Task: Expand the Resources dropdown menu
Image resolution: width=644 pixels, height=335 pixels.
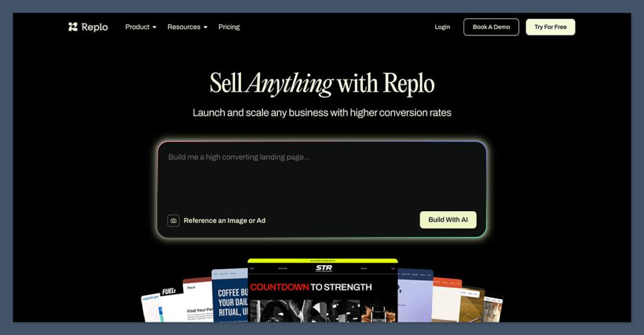Action: (187, 27)
